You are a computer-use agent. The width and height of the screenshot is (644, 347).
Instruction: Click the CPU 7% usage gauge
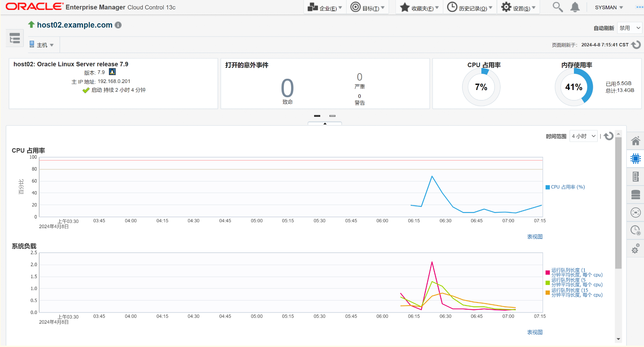tap(481, 87)
